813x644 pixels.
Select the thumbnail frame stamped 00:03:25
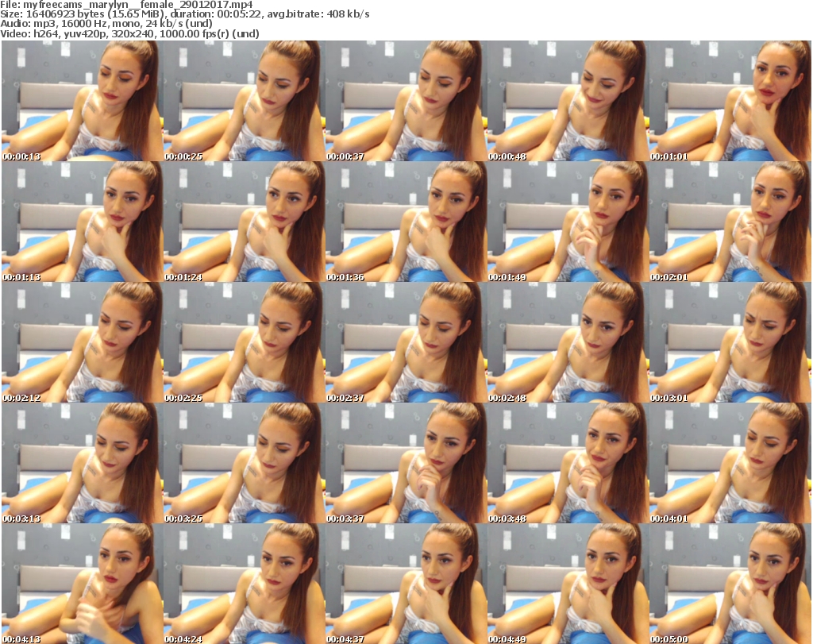tap(244, 464)
